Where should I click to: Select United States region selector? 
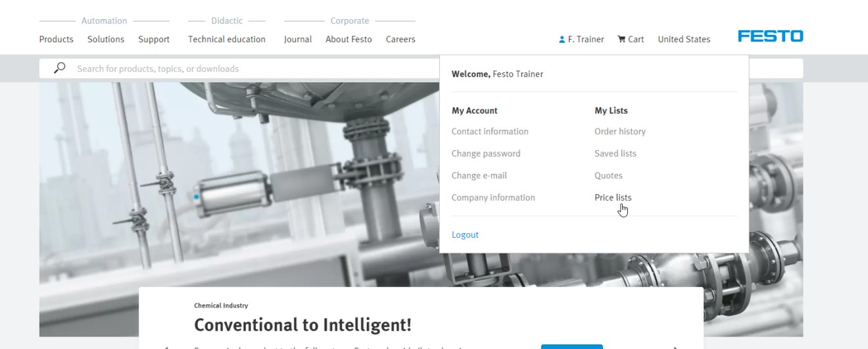[x=684, y=40]
